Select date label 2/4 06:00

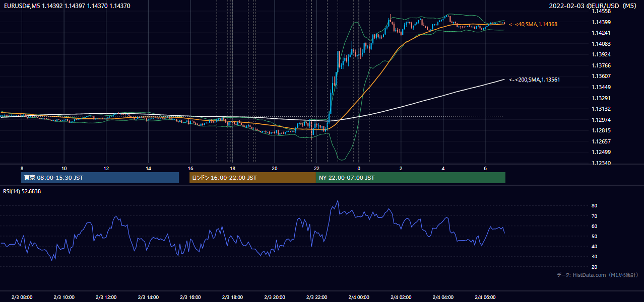[x=485, y=297]
